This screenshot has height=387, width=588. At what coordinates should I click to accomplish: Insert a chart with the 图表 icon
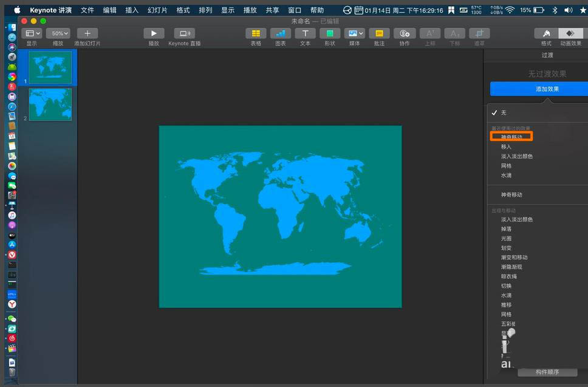pyautogui.click(x=281, y=33)
